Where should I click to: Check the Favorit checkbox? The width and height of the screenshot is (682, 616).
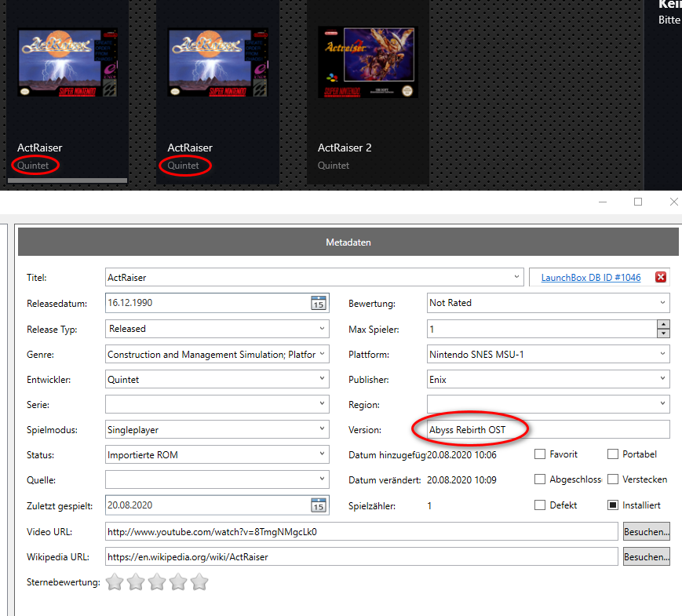pyautogui.click(x=540, y=454)
